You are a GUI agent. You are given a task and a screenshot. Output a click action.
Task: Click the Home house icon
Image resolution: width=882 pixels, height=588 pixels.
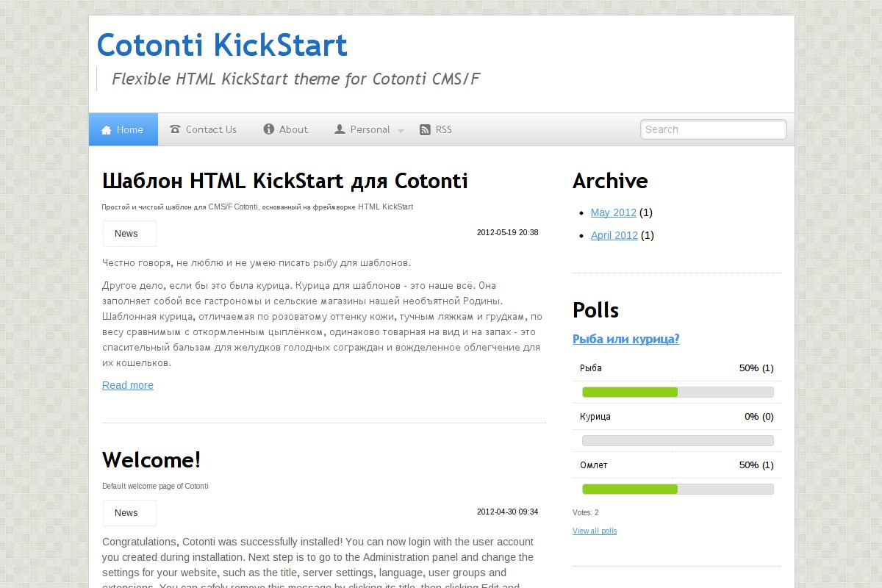pyautogui.click(x=107, y=130)
